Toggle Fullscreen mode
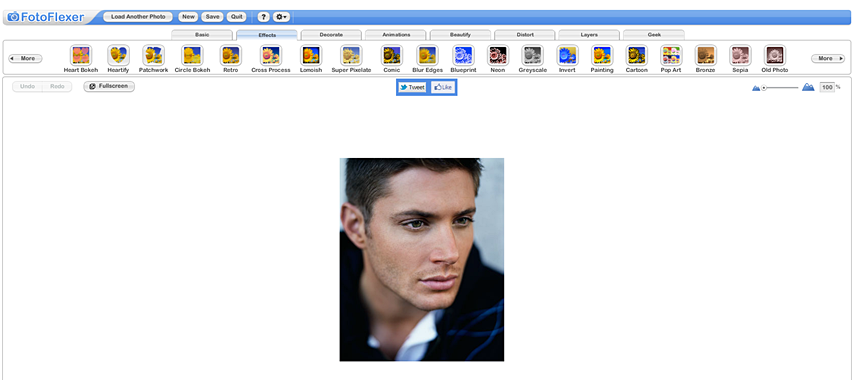 [109, 86]
